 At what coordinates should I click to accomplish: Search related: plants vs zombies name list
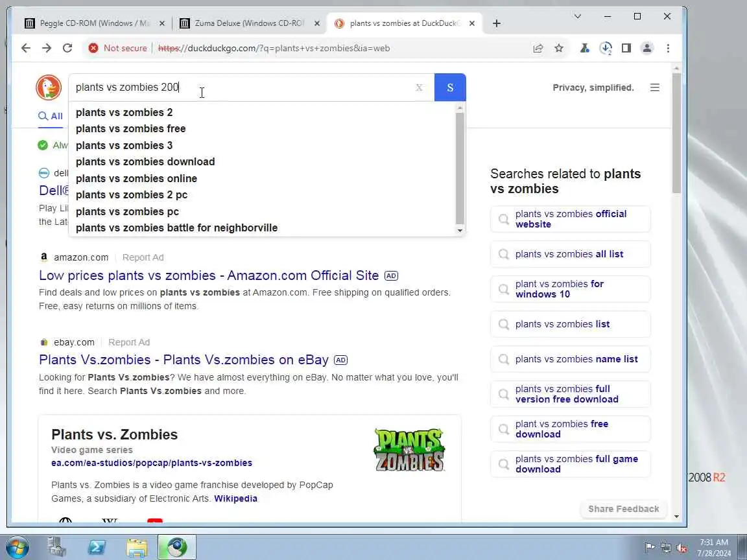[570, 359]
